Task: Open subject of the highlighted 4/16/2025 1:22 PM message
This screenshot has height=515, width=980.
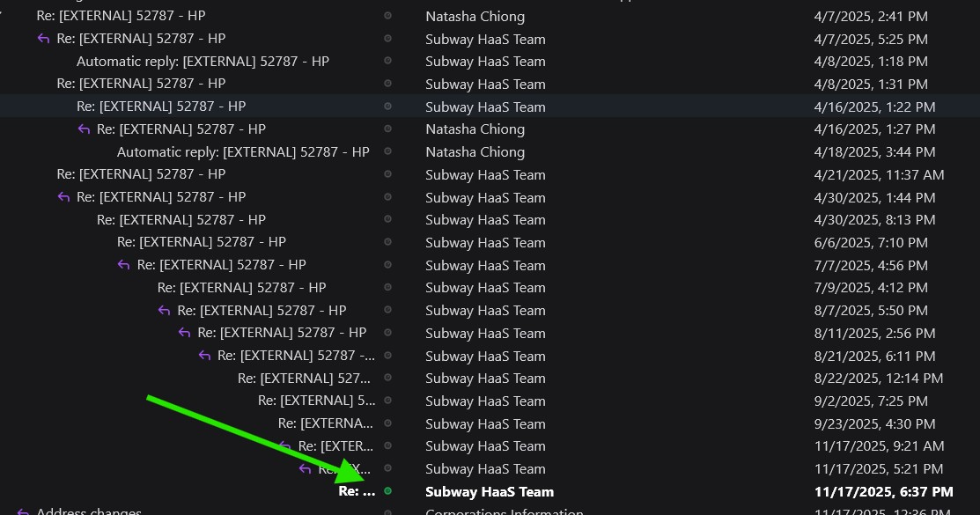Action: coord(161,107)
